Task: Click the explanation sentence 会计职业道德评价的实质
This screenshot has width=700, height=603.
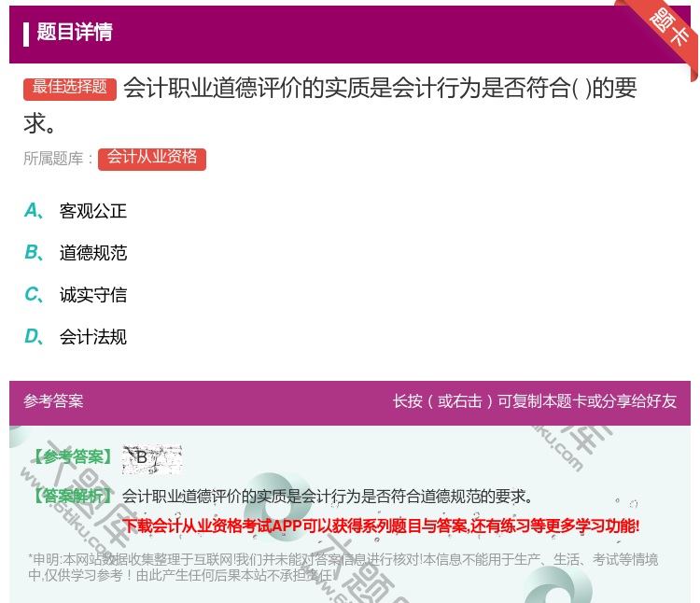Action: (x=328, y=496)
